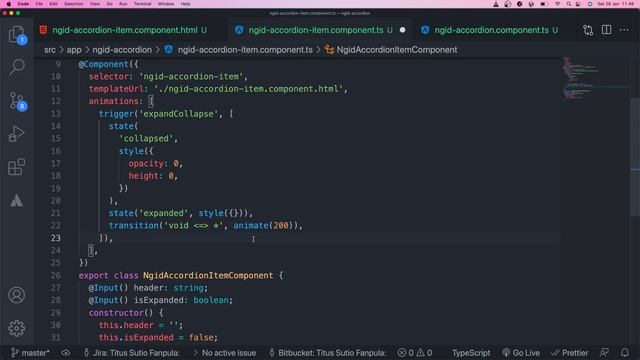Switch to ngid-accordion-item.component.html tab
This screenshot has height=360, width=640.
[124, 30]
